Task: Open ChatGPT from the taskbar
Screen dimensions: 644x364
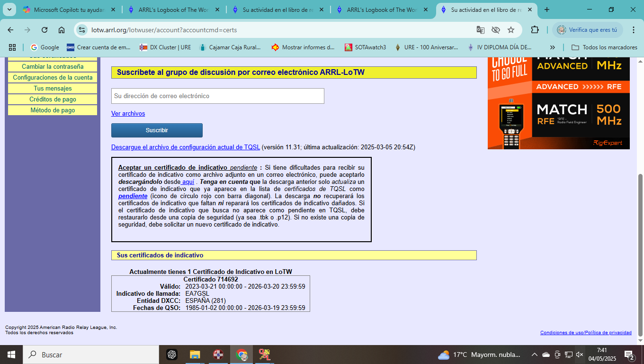Action: [172, 355]
